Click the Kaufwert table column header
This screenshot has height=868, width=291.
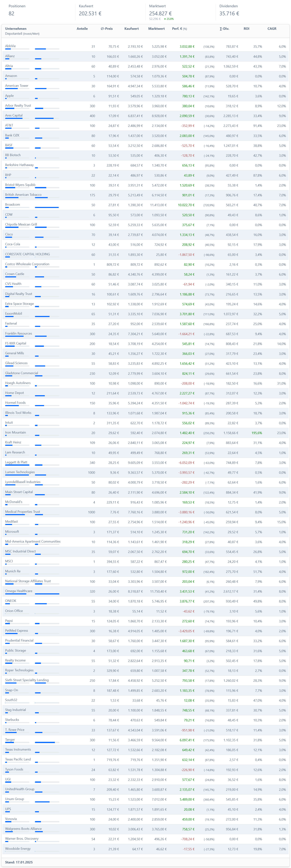(x=131, y=29)
